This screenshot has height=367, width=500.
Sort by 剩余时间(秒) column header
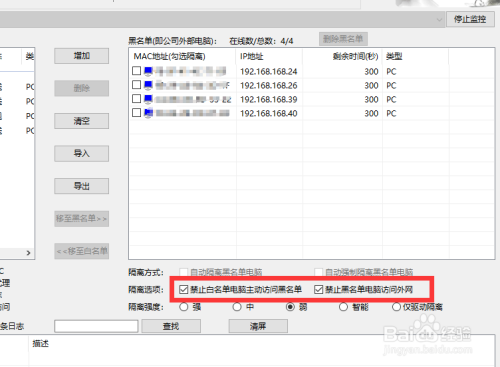click(342, 56)
